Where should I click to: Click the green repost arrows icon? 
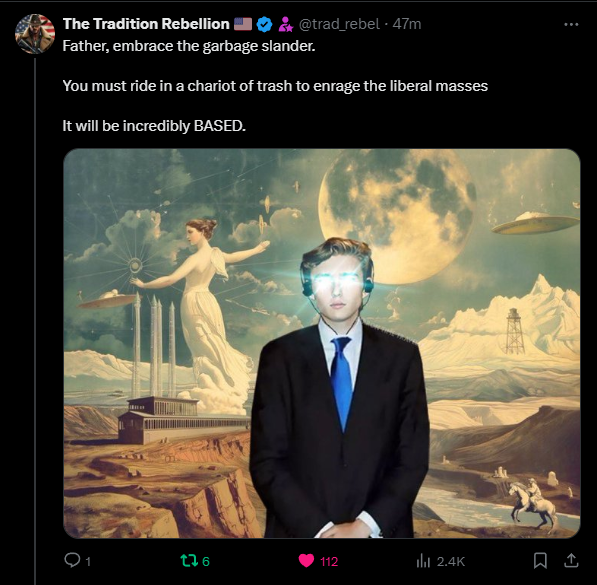click(188, 561)
